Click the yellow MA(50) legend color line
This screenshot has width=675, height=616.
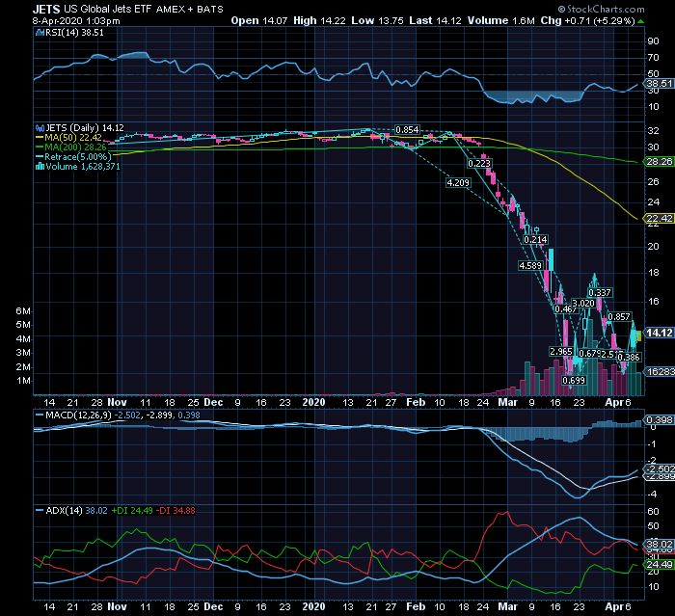tap(40, 138)
